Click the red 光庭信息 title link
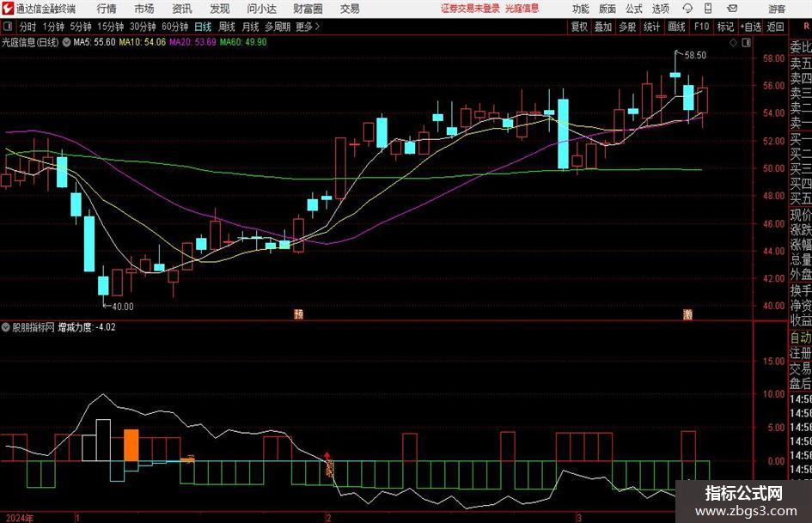Screen dimensions: 812x523 [x=522, y=9]
